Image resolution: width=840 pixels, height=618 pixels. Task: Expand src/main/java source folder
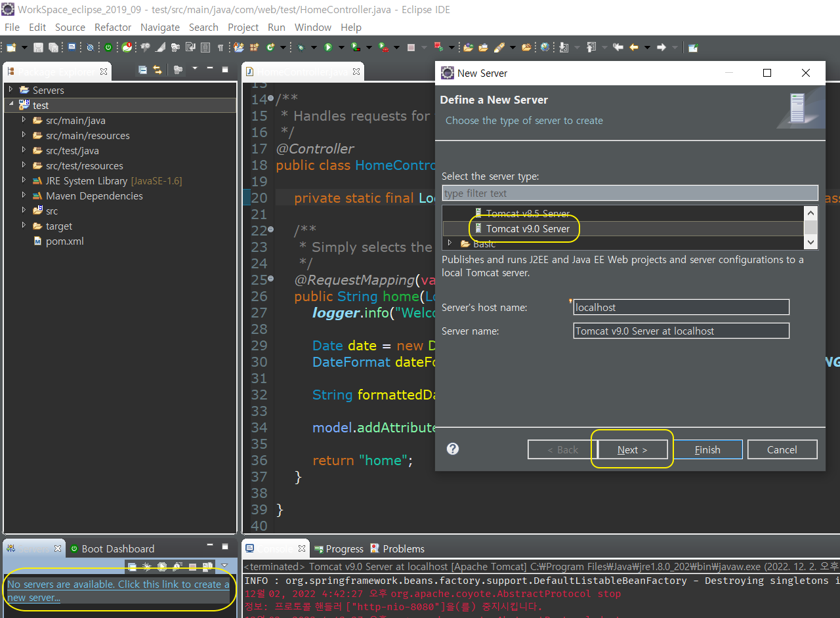tap(24, 119)
